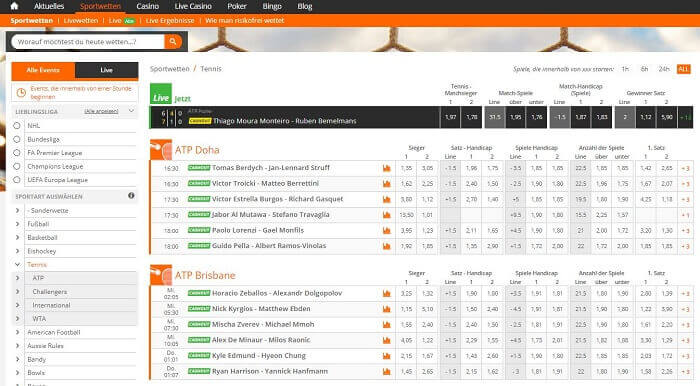700x386 pixels.
Task: Click the search field 'Worauf möchtest du heute wetten'
Action: (x=88, y=42)
